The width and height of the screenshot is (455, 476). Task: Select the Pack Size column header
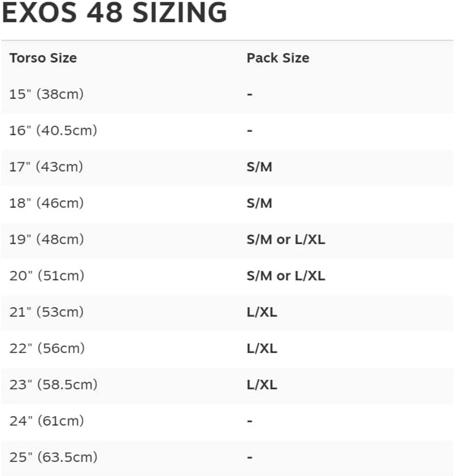point(278,58)
